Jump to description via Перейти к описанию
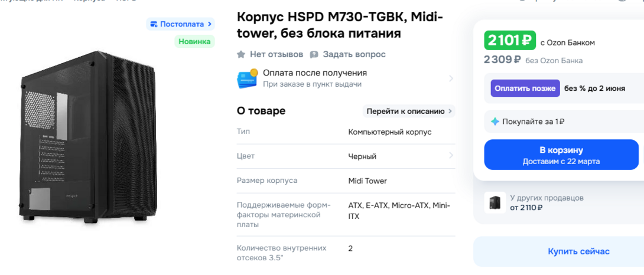The image size is (644, 275). coord(409,111)
